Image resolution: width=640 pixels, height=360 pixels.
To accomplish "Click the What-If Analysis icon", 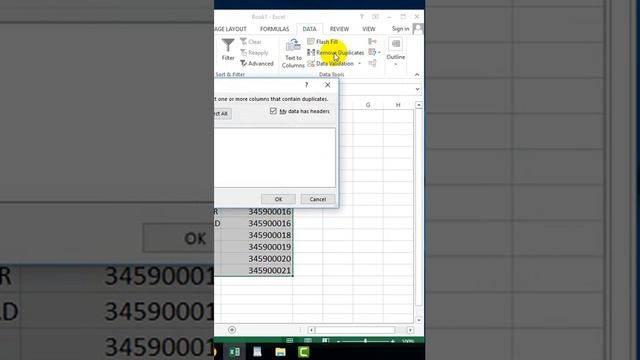I will pyautogui.click(x=372, y=52).
